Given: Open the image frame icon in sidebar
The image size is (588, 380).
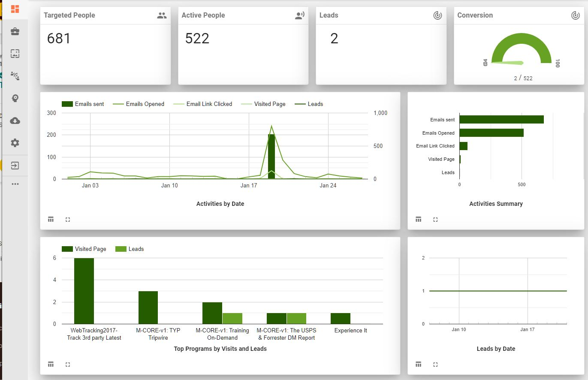Looking at the screenshot, I should point(15,54).
